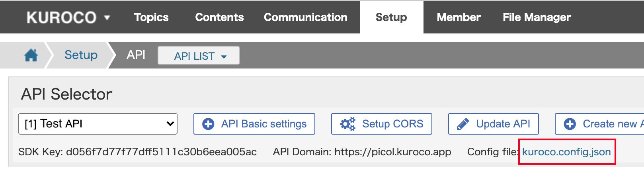Click the gears icon for Setup CORS
Image resolution: width=644 pixels, height=180 pixels.
pyautogui.click(x=347, y=124)
